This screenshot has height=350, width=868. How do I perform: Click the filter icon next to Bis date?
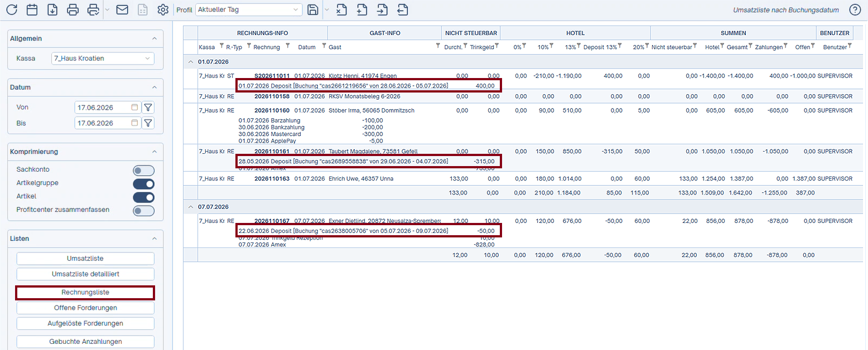tap(148, 123)
